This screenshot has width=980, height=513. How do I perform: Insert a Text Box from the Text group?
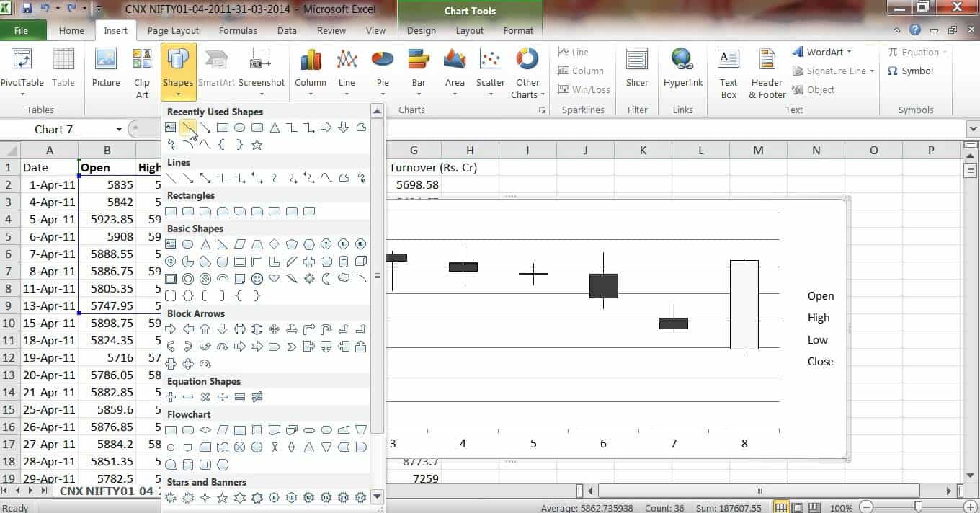[729, 73]
